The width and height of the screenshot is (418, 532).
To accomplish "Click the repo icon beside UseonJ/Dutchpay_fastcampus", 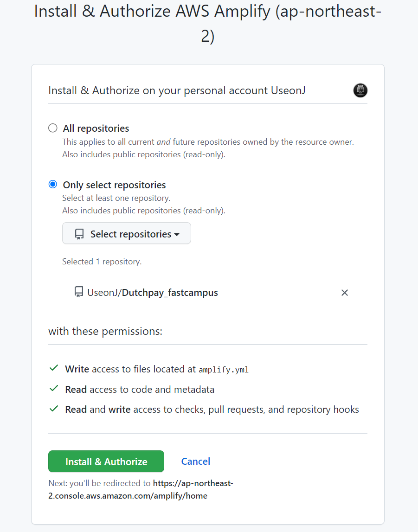I will coord(79,292).
